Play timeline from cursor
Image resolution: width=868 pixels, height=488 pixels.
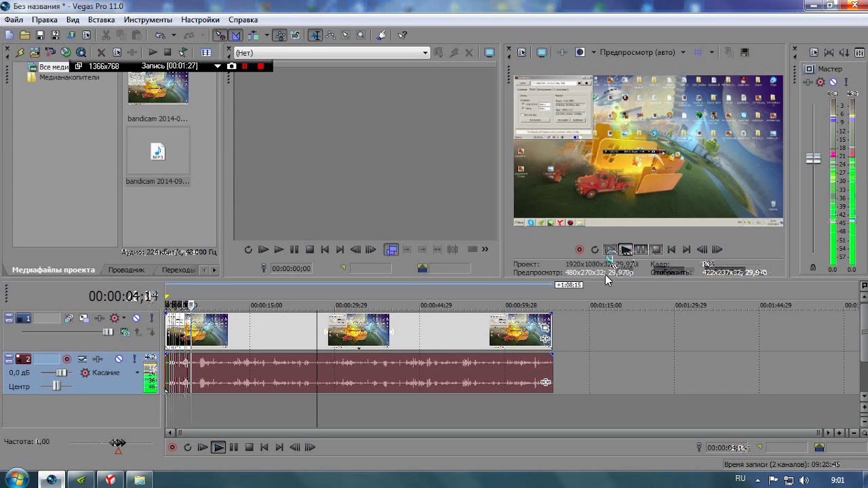(218, 447)
